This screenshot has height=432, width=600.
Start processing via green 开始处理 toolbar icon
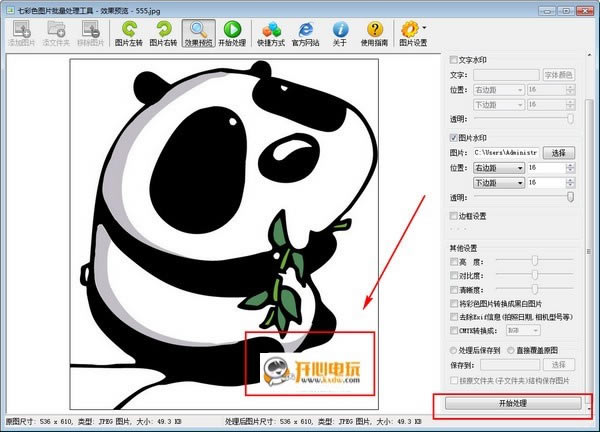pyautogui.click(x=232, y=34)
